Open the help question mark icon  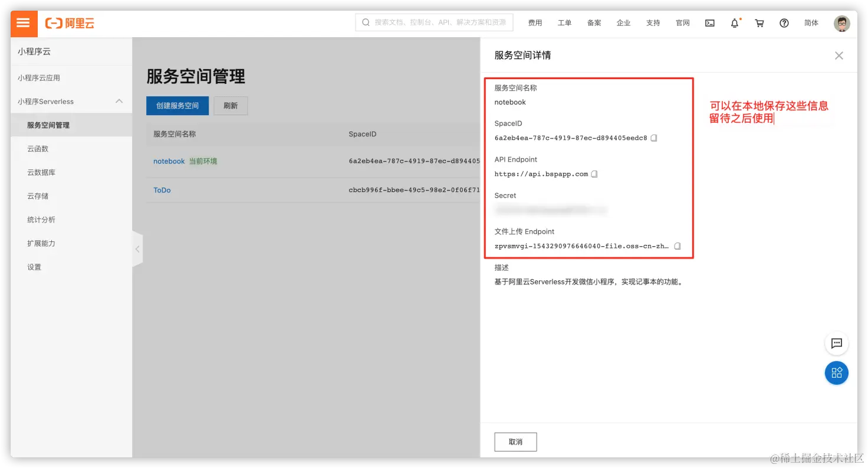pos(784,23)
